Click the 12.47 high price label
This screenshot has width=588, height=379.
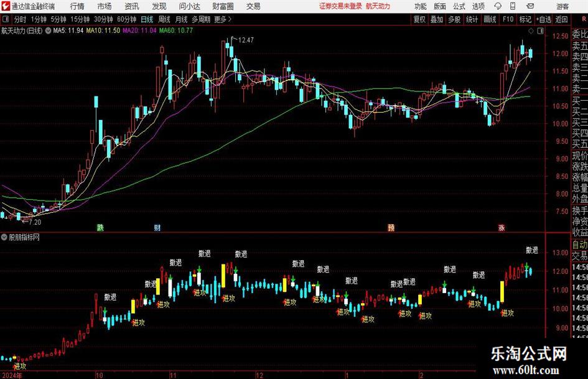(246, 40)
